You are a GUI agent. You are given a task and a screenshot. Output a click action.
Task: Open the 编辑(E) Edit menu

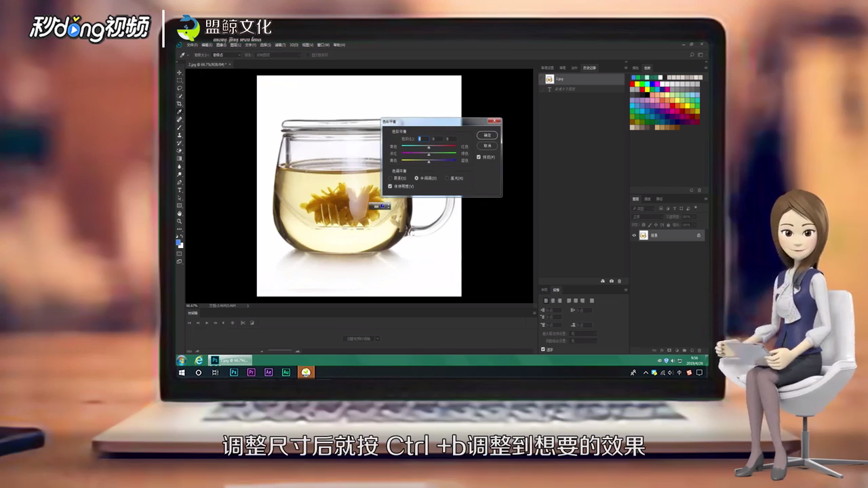coord(207,45)
